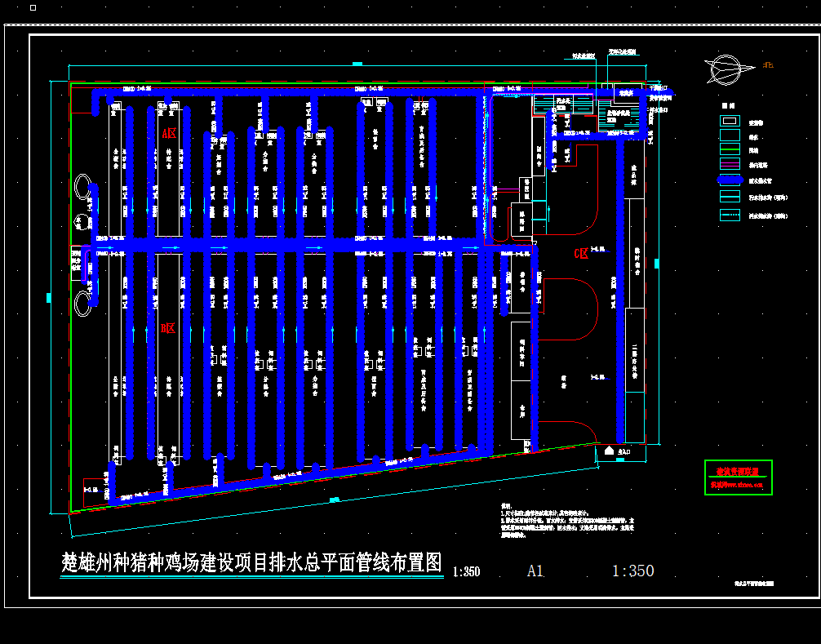Pick the red B区 zone label
Image resolution: width=821 pixels, height=644 pixels.
[x=167, y=328]
